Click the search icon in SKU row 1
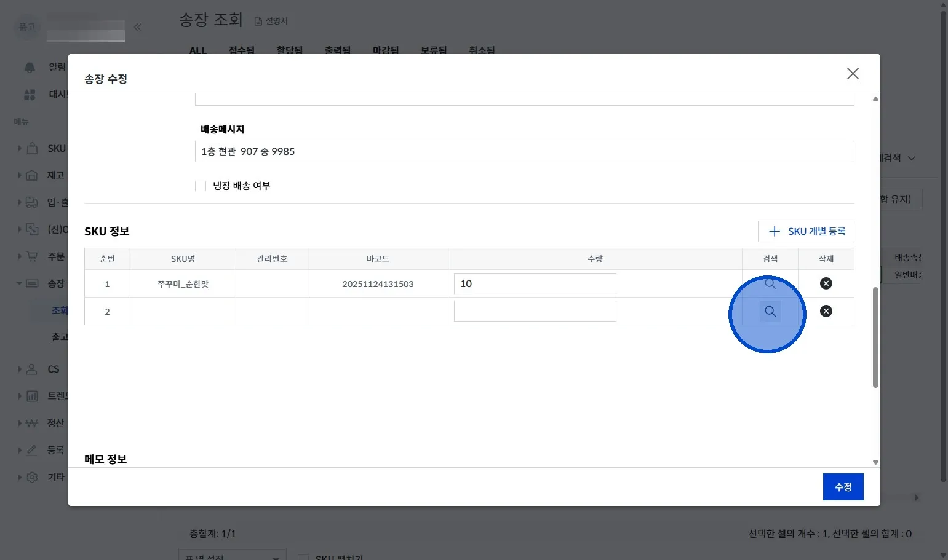This screenshot has width=948, height=560. (x=770, y=283)
